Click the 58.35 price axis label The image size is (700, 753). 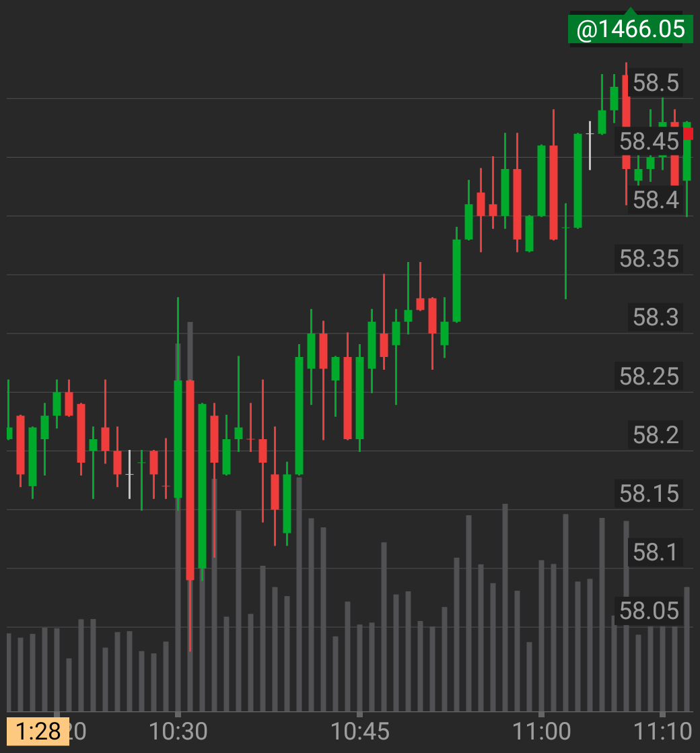pyautogui.click(x=649, y=259)
